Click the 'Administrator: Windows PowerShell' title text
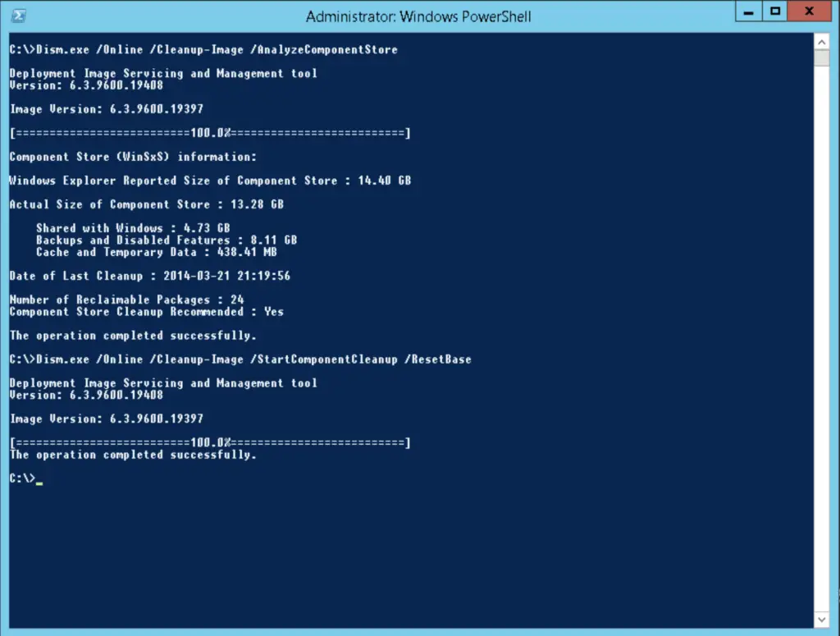The height and width of the screenshot is (636, 840). 418,16
